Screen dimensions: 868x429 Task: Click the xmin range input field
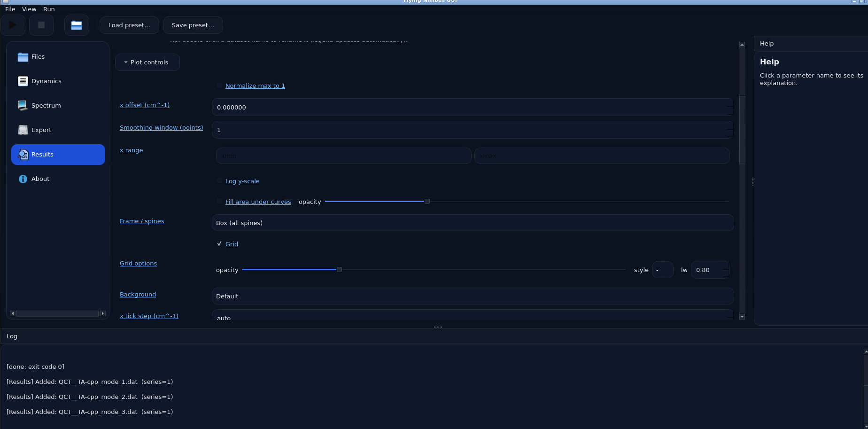click(x=343, y=156)
